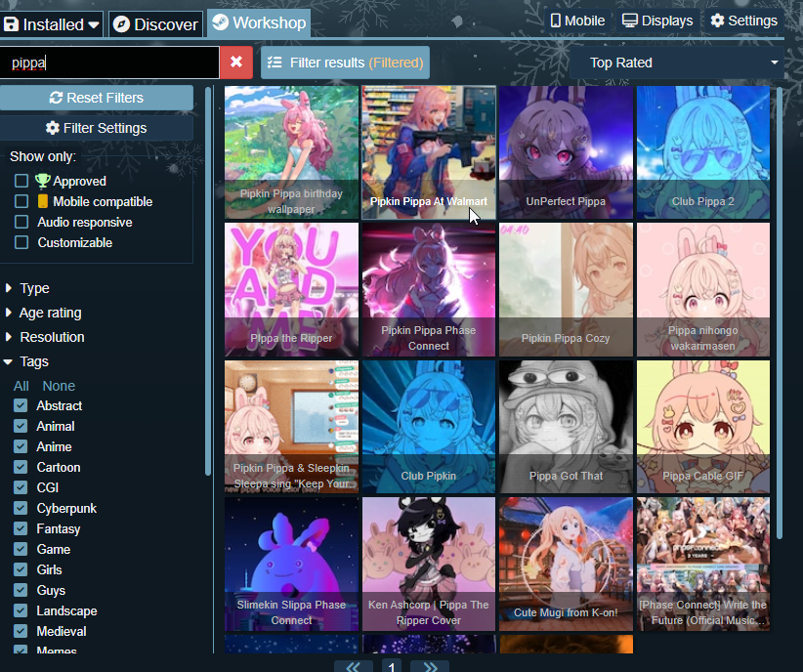The height and width of the screenshot is (672, 803).
Task: Uncheck the Landscape tag
Action: [21, 610]
